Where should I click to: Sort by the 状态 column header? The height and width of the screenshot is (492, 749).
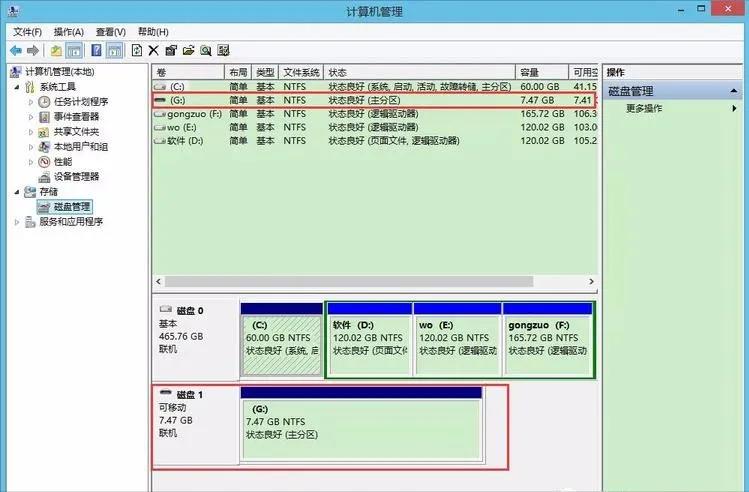pos(419,73)
